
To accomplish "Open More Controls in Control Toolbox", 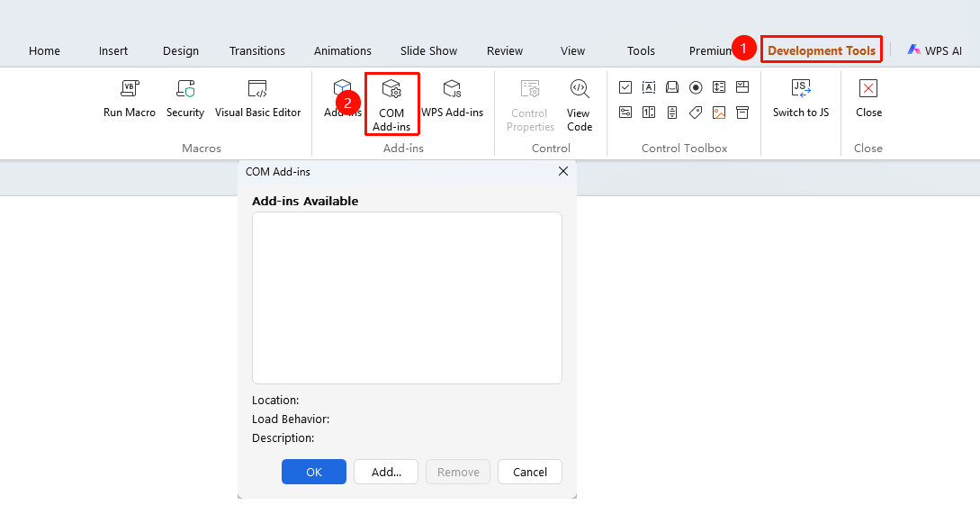I will point(742,113).
